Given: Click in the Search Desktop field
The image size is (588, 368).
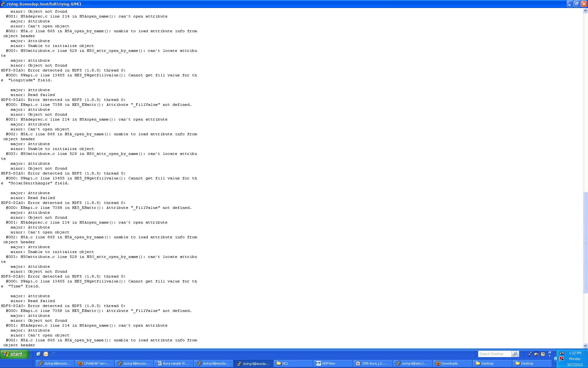Looking at the screenshot, I should coord(494,354).
